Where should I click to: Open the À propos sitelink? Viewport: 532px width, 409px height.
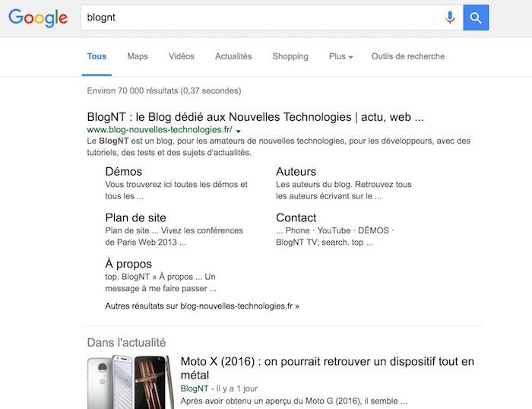[128, 264]
